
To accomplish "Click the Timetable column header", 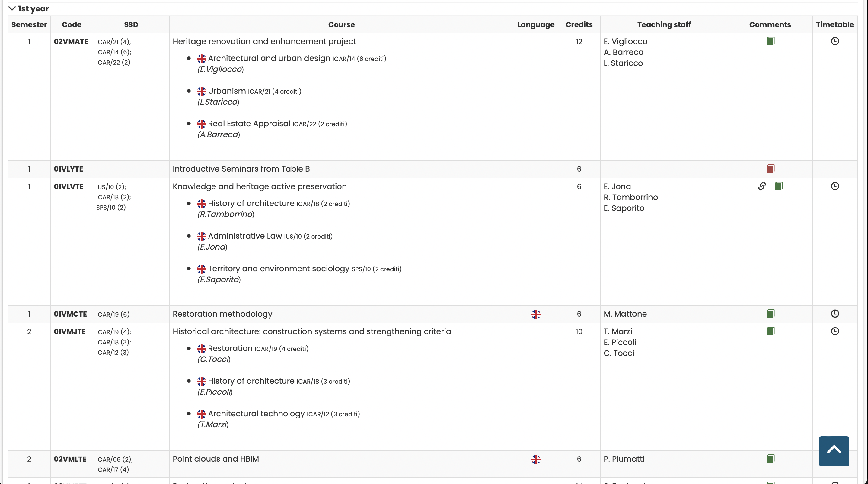I will coord(834,24).
